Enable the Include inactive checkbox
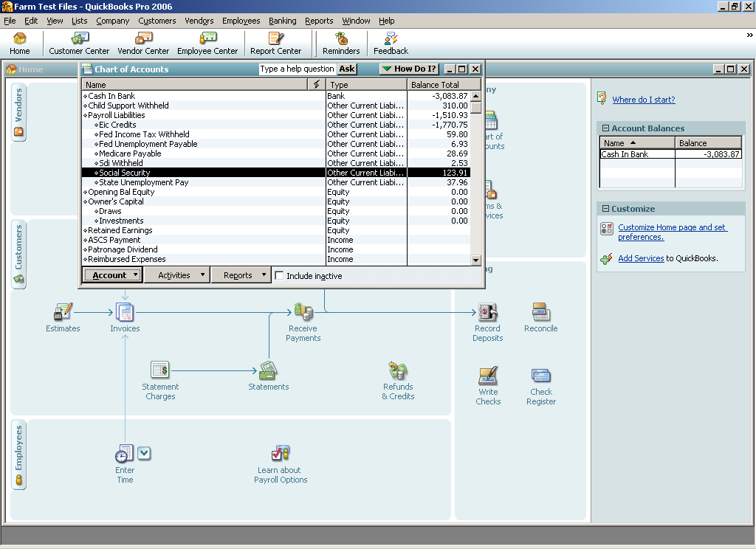Screen dimensions: 756x549 (279, 276)
